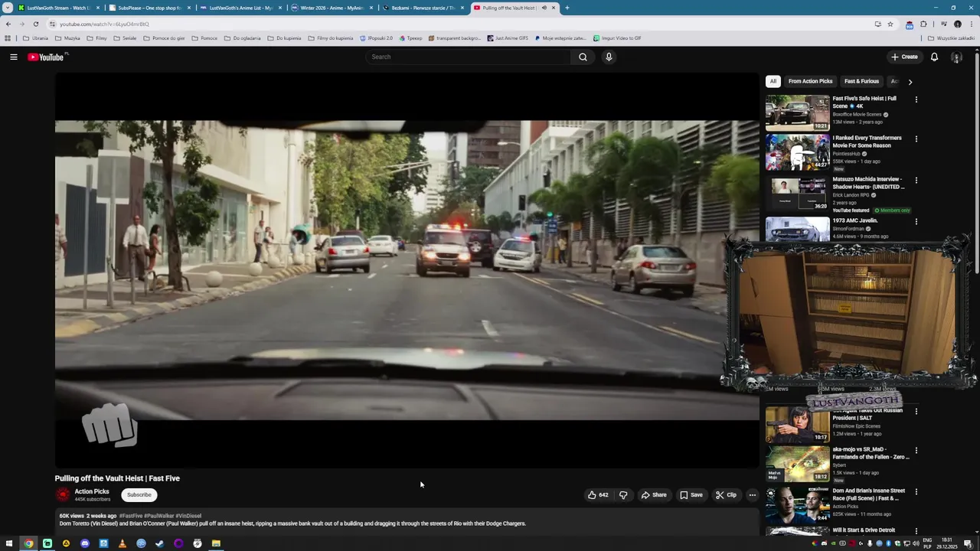Open the YouTube notifications bell

[934, 57]
